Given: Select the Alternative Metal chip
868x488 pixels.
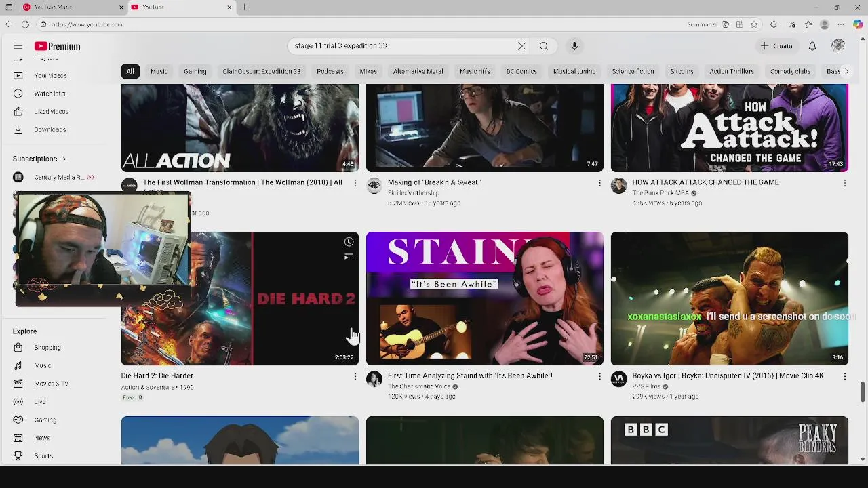Looking at the screenshot, I should pos(418,71).
